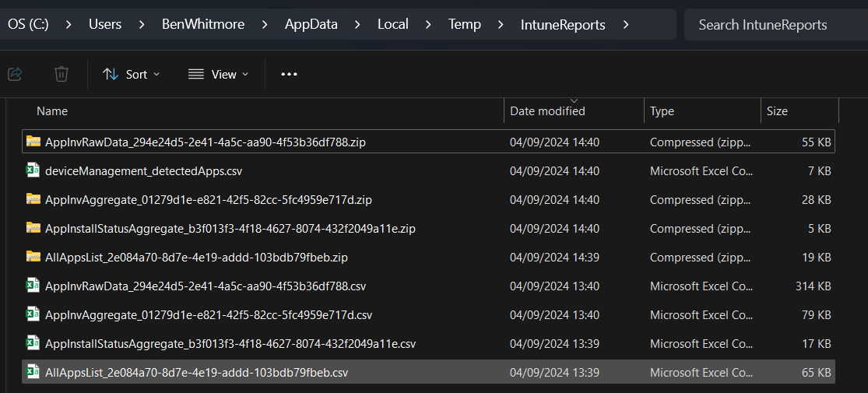Expand chevron after Temp breadcrumb
868x393 pixels.
[x=501, y=24]
